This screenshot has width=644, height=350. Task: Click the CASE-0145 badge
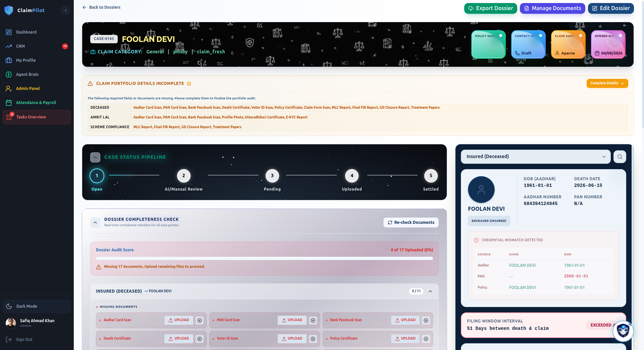point(104,39)
